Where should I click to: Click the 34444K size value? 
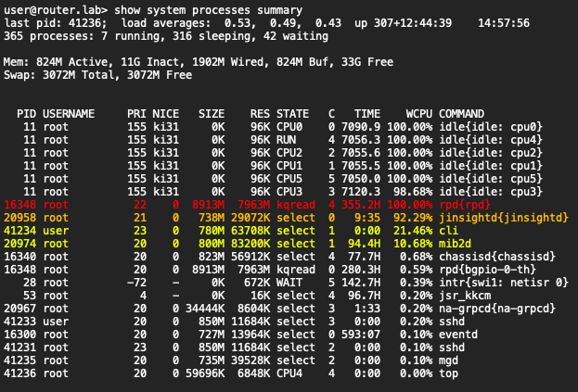[x=205, y=309]
